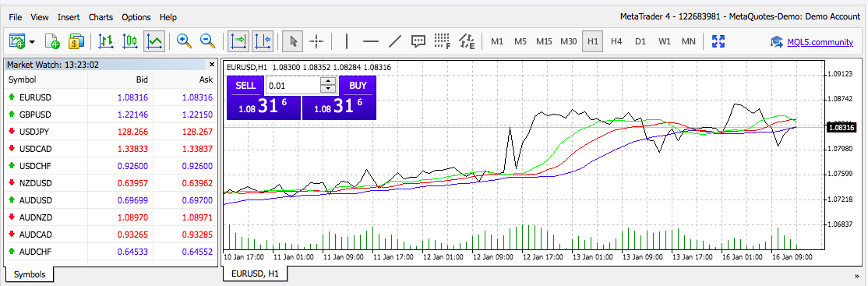
Task: Open the Charts menu
Action: point(101,17)
